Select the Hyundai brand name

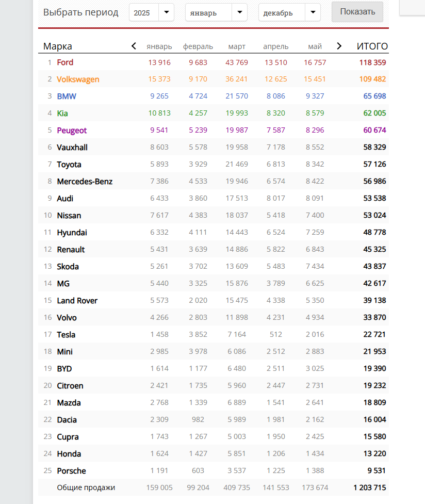pyautogui.click(x=72, y=233)
